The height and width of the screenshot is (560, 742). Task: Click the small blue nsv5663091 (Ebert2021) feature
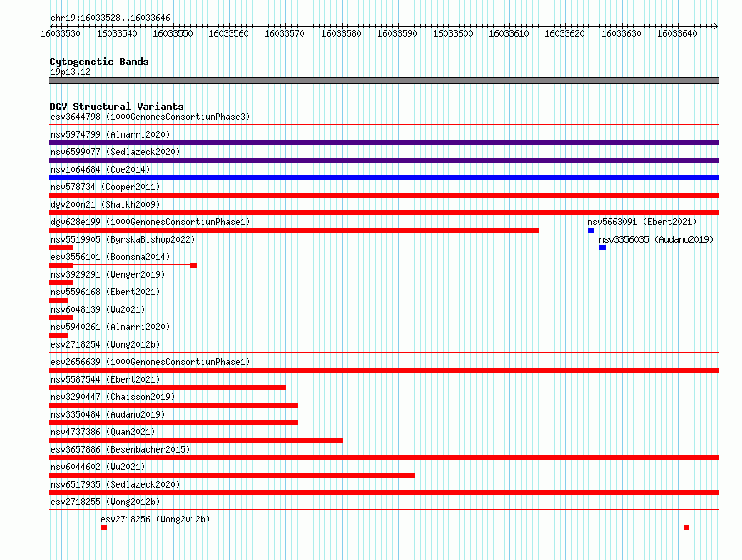591,230
